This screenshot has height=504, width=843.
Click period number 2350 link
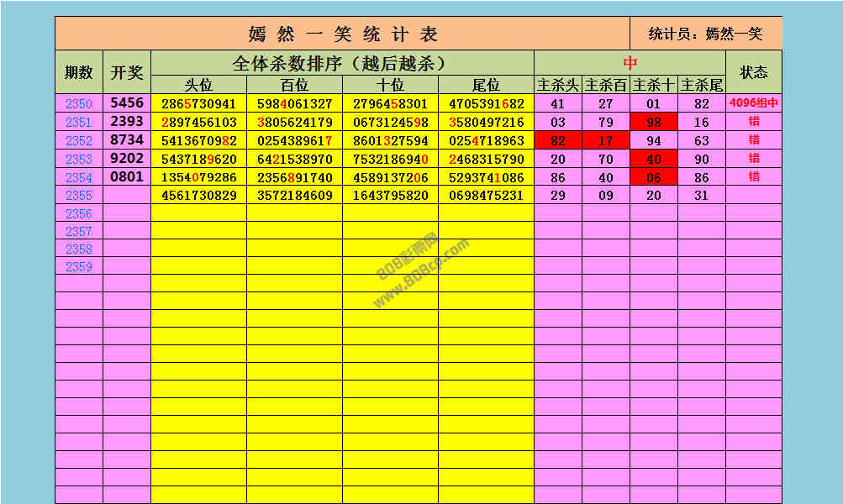[79, 104]
